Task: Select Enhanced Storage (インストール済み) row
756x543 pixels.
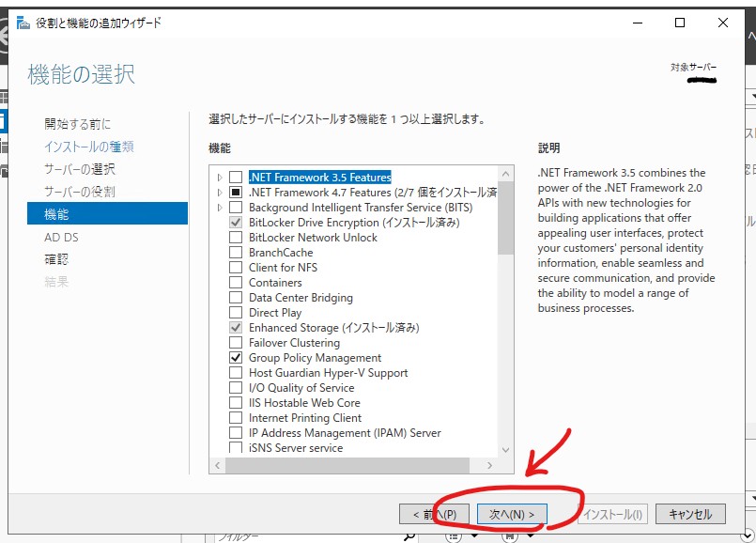Action: coord(333,328)
